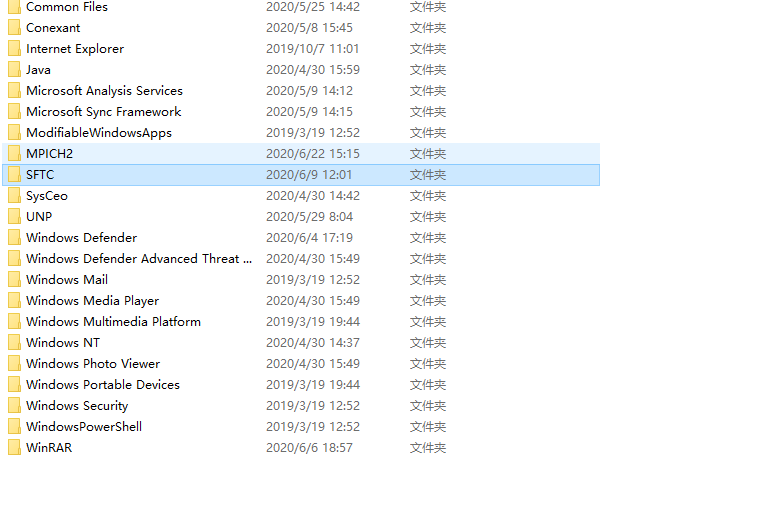Click the date 2020/5/9 14:12
Screen dimensions: 764x506
click(309, 91)
